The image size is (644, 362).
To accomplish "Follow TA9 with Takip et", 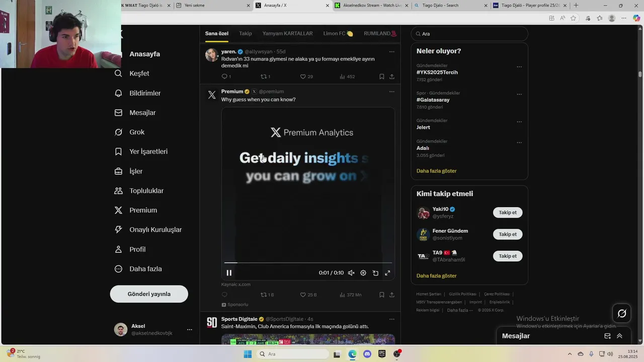I will tap(508, 256).
